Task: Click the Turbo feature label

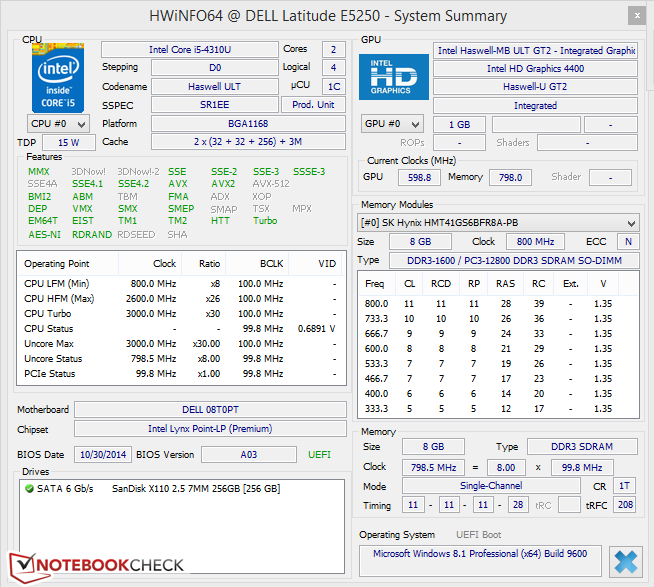Action: click(265, 221)
